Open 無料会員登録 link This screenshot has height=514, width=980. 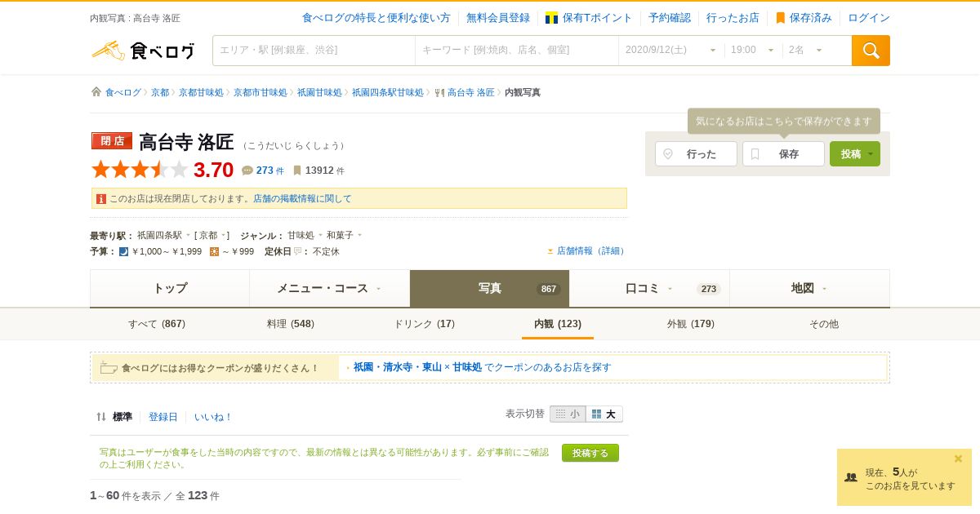[x=498, y=18]
